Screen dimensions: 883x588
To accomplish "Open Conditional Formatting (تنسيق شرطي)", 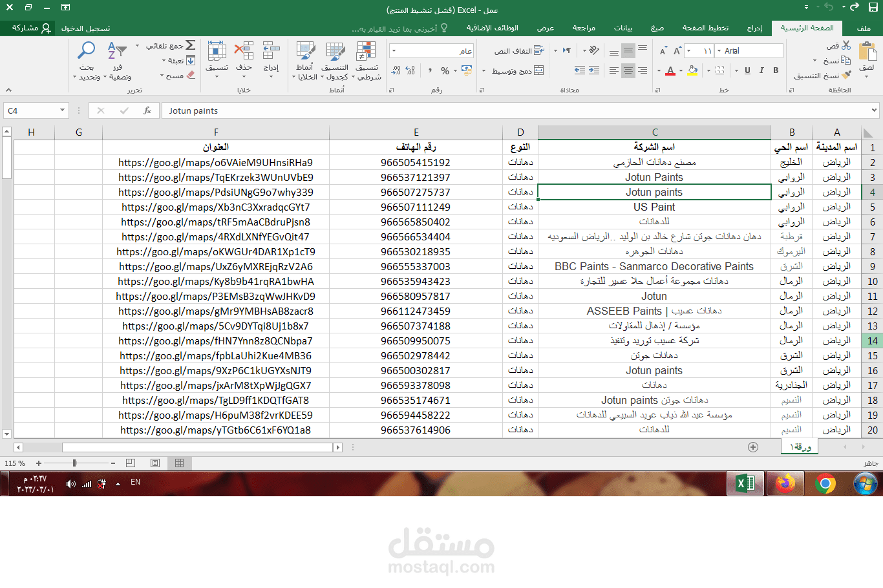I will pyautogui.click(x=367, y=61).
